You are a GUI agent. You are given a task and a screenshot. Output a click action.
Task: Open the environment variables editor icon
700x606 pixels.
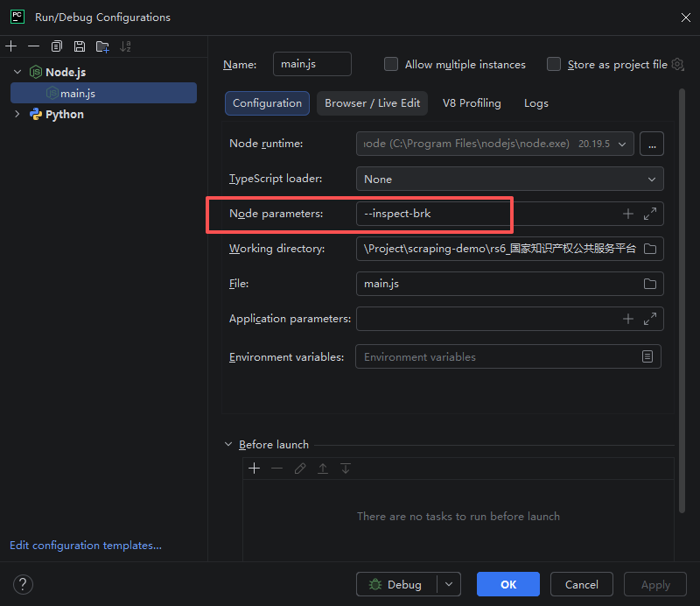point(647,356)
